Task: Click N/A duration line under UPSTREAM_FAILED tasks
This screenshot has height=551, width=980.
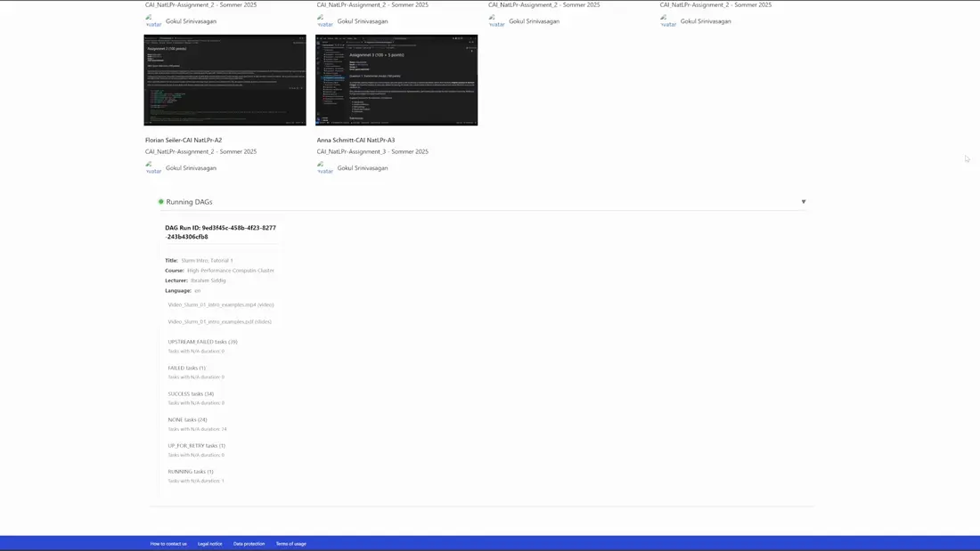Action: (x=196, y=351)
